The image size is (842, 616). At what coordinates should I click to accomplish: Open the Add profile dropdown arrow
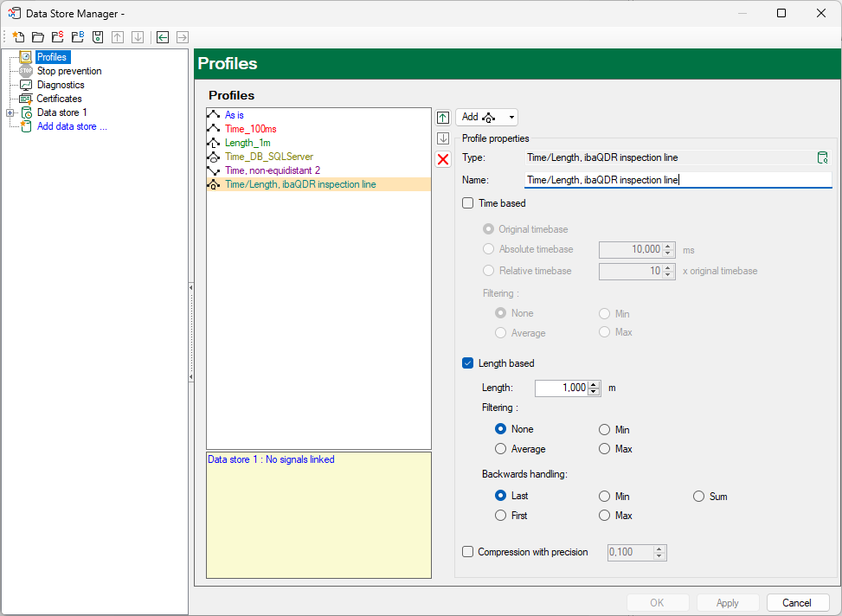coord(511,117)
